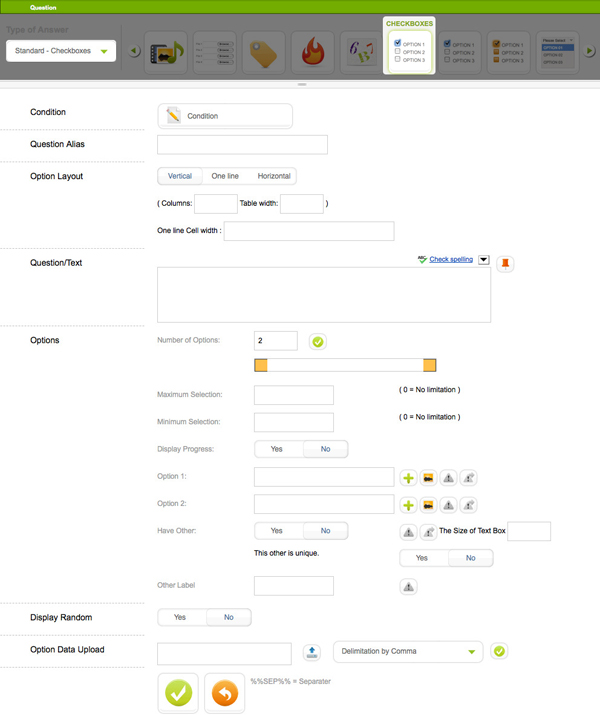Set Have Other to Yes
Screen dimensions: 600x716
(x=277, y=530)
